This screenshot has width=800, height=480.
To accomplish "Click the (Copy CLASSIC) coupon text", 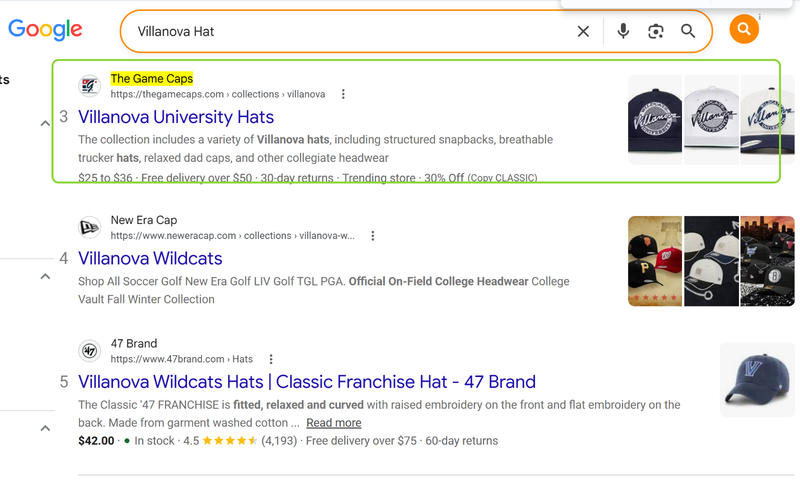I will [502, 178].
